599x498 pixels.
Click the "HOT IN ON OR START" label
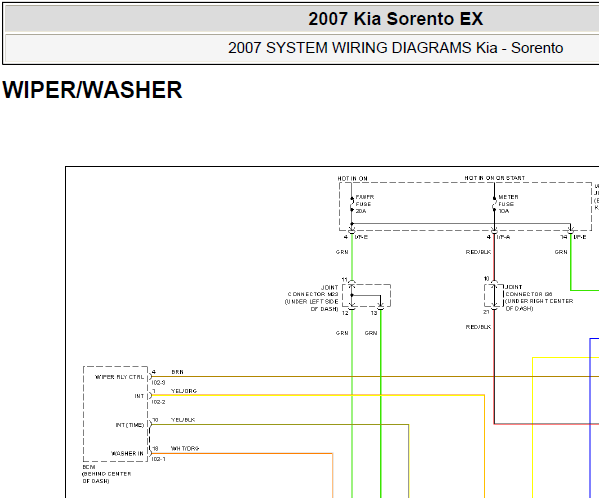[494, 178]
